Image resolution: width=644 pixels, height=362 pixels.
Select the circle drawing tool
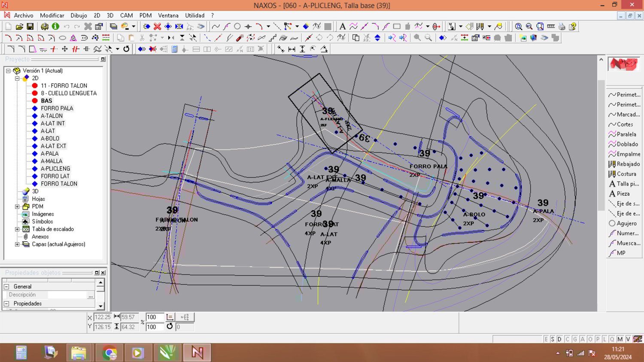point(237,27)
